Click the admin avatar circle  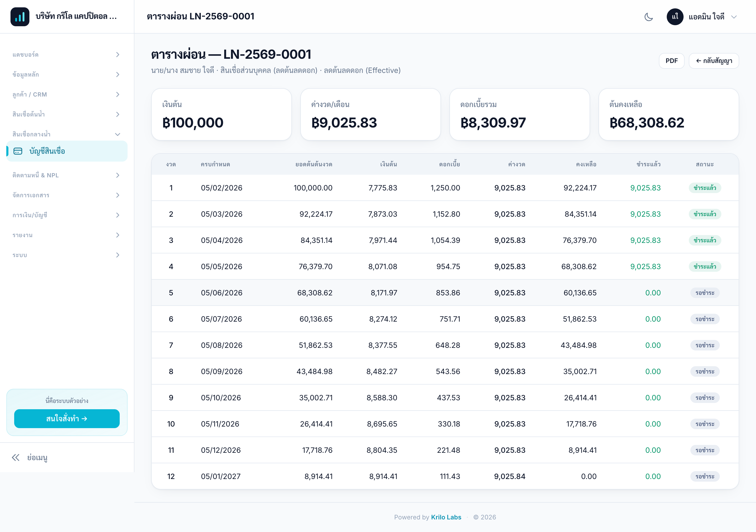pyautogui.click(x=675, y=17)
